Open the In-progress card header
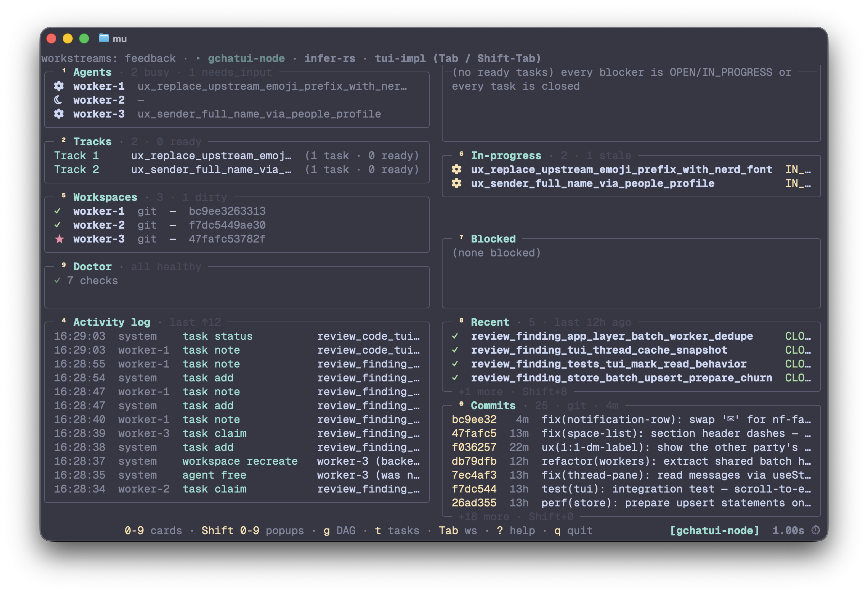Screen dimensions: 868x594 click(506, 156)
